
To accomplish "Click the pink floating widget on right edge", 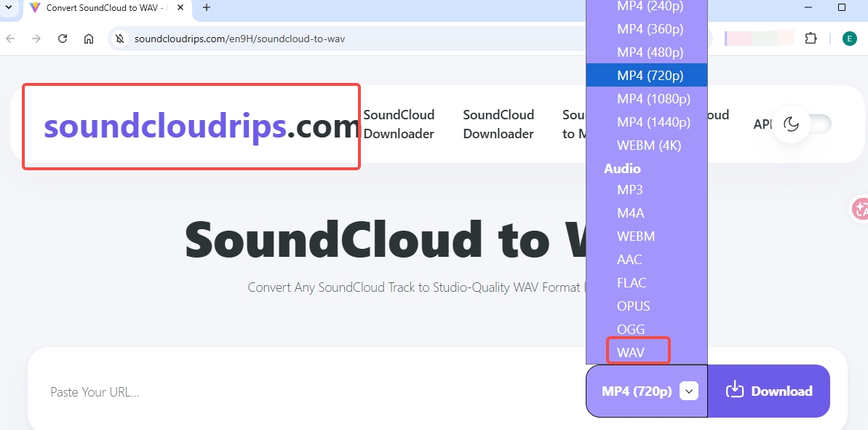I will (861, 209).
